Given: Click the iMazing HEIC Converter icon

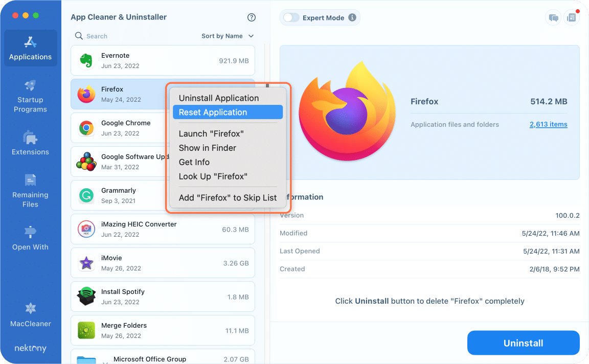Looking at the screenshot, I should coord(86,229).
